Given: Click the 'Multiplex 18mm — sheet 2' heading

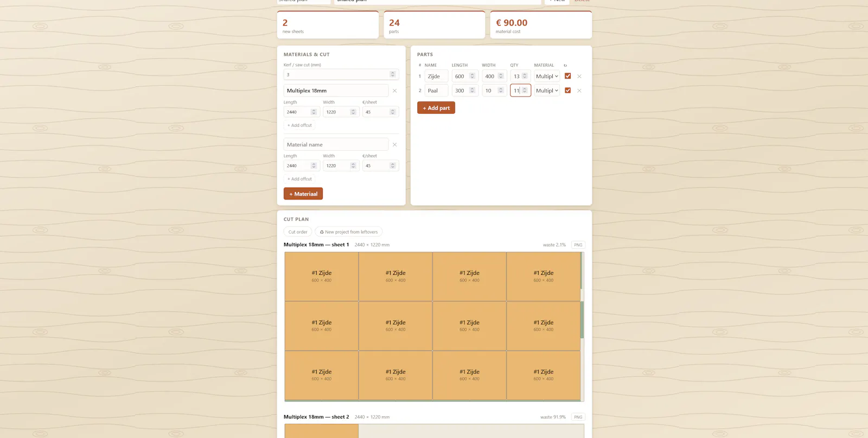Looking at the screenshot, I should coord(316,417).
